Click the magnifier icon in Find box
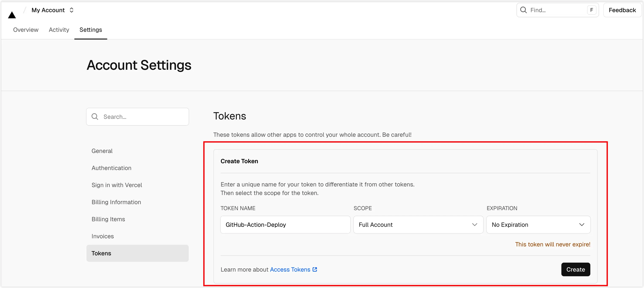644x288 pixels. 523,10
